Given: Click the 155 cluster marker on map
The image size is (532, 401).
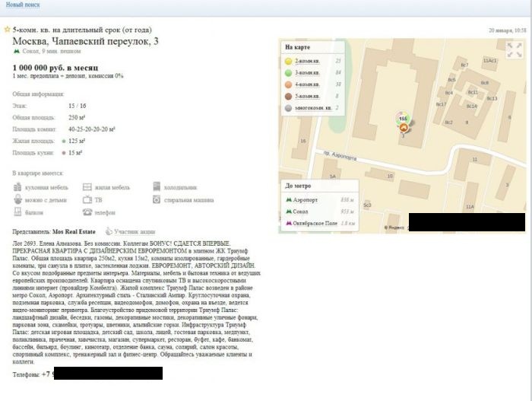Looking at the screenshot, I should (x=404, y=118).
